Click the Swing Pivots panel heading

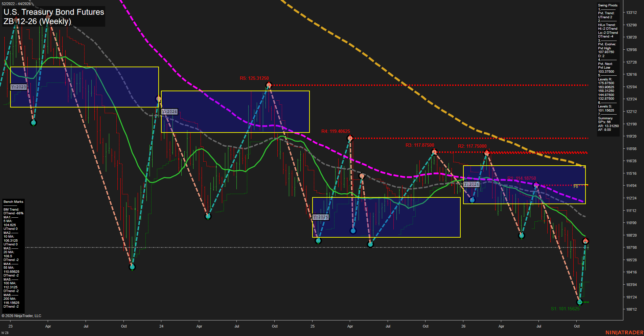(608, 5)
